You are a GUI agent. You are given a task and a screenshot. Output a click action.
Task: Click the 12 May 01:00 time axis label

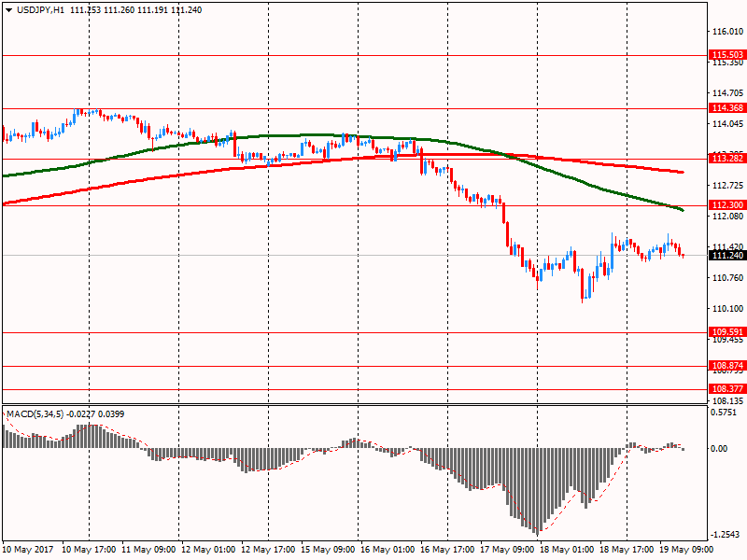click(208, 550)
